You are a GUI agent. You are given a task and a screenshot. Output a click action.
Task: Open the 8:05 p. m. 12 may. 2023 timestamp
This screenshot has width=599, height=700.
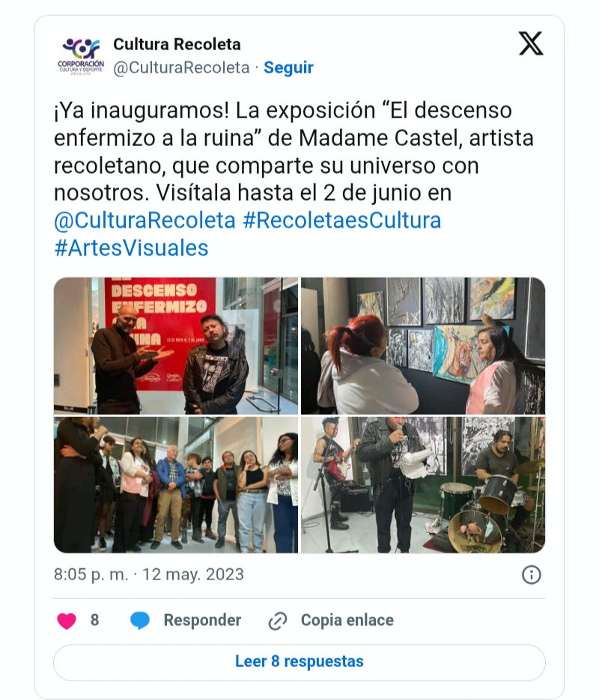(149, 574)
